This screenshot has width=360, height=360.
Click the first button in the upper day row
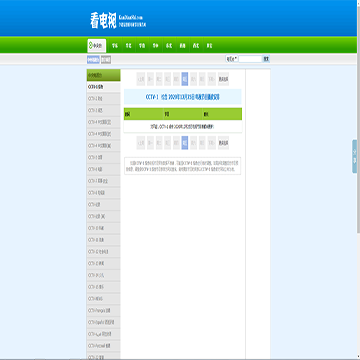[141, 79]
